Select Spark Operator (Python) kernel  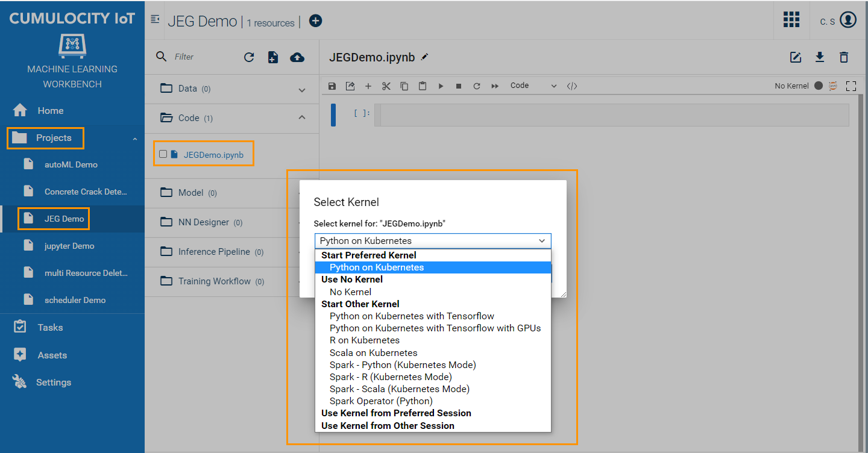[433, 401]
